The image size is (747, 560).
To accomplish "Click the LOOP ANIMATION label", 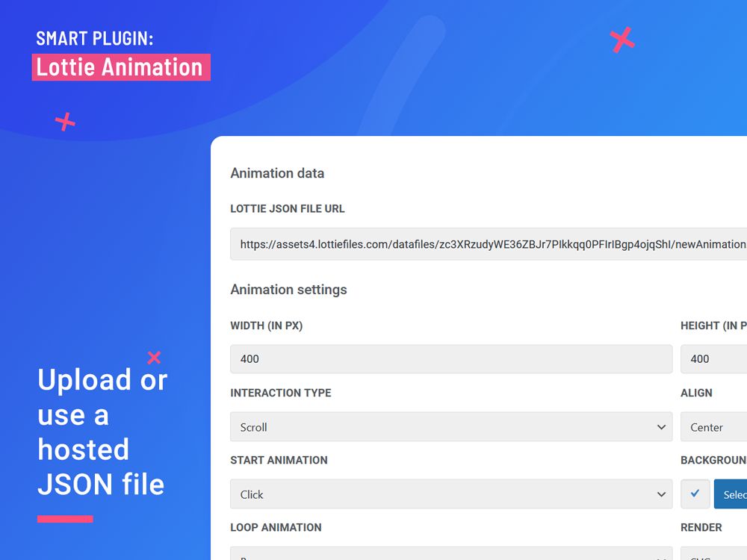I will click(x=276, y=527).
